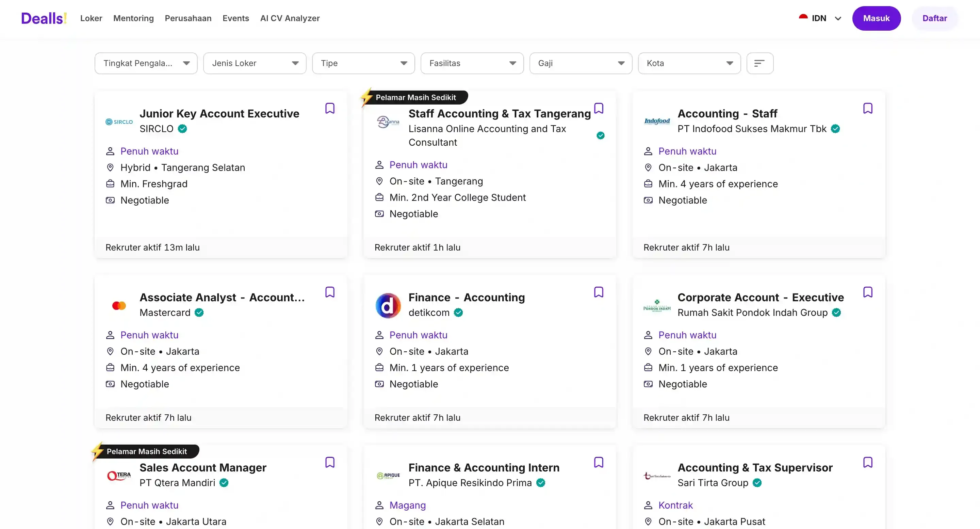Open the Kota filter dropdown
The height and width of the screenshot is (529, 980).
tap(689, 63)
